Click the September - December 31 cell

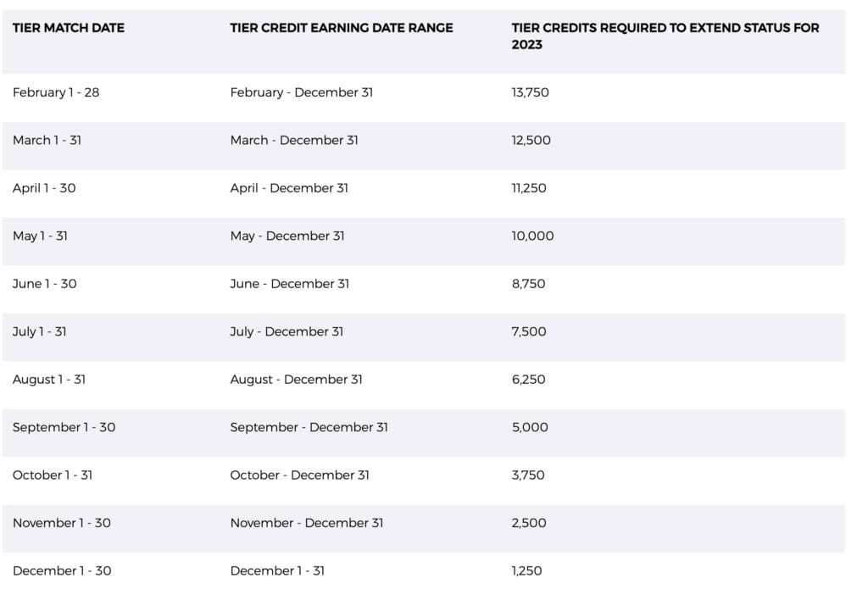pos(309,427)
